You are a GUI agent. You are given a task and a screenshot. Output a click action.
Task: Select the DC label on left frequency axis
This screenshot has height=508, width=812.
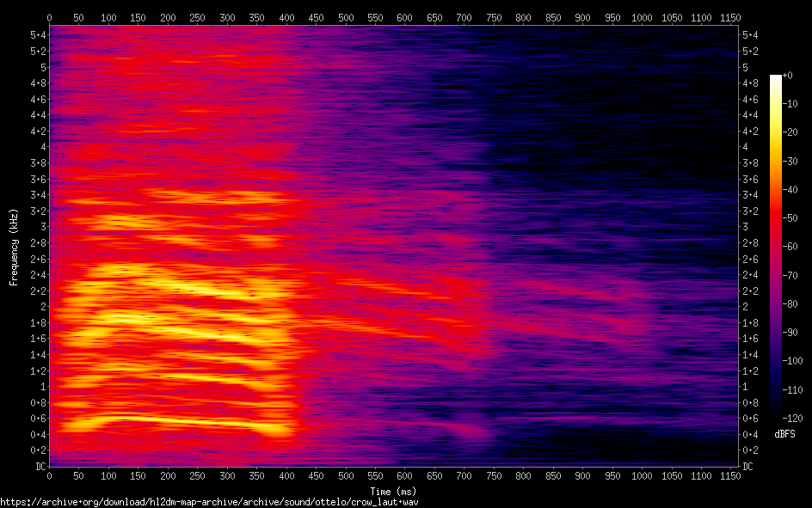coord(40,467)
